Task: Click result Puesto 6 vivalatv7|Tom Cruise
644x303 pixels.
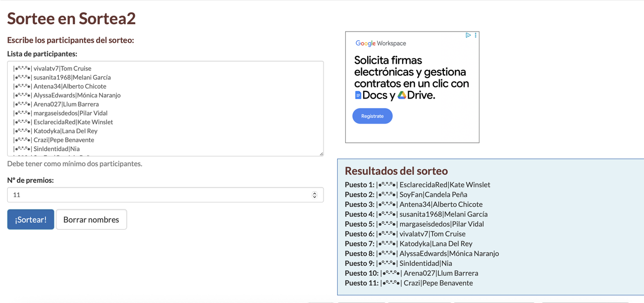Action: 405,234
